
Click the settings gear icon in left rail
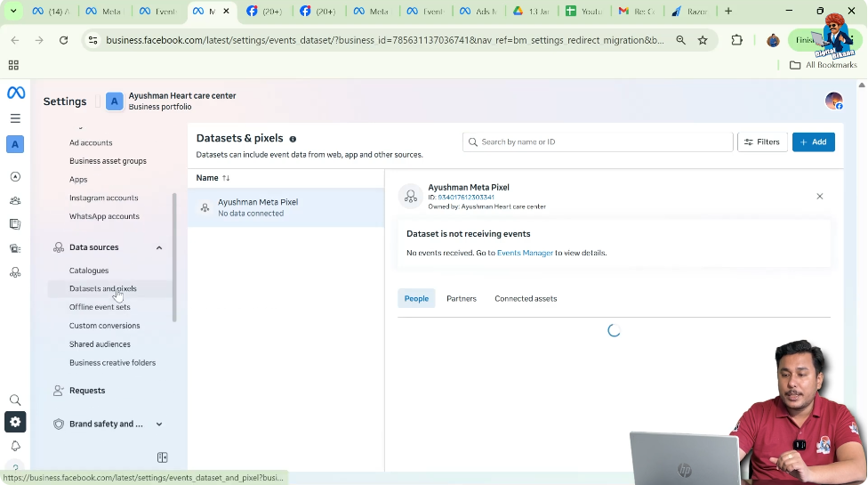(x=15, y=422)
